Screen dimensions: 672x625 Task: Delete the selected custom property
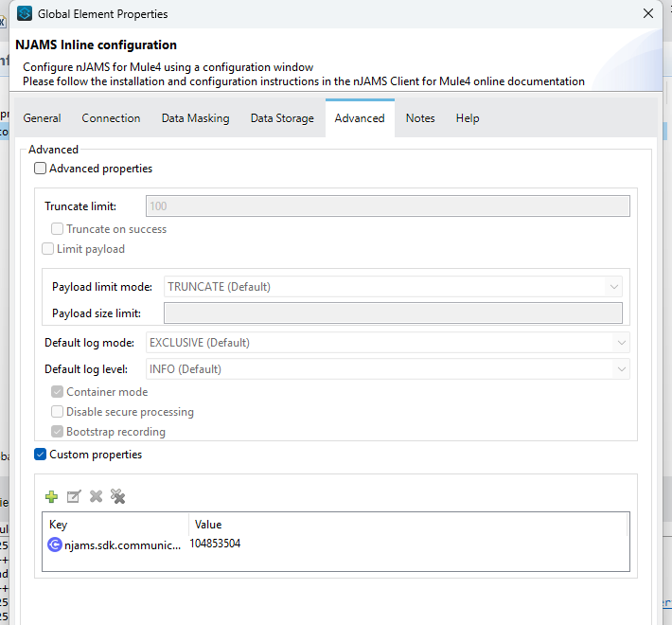(96, 496)
